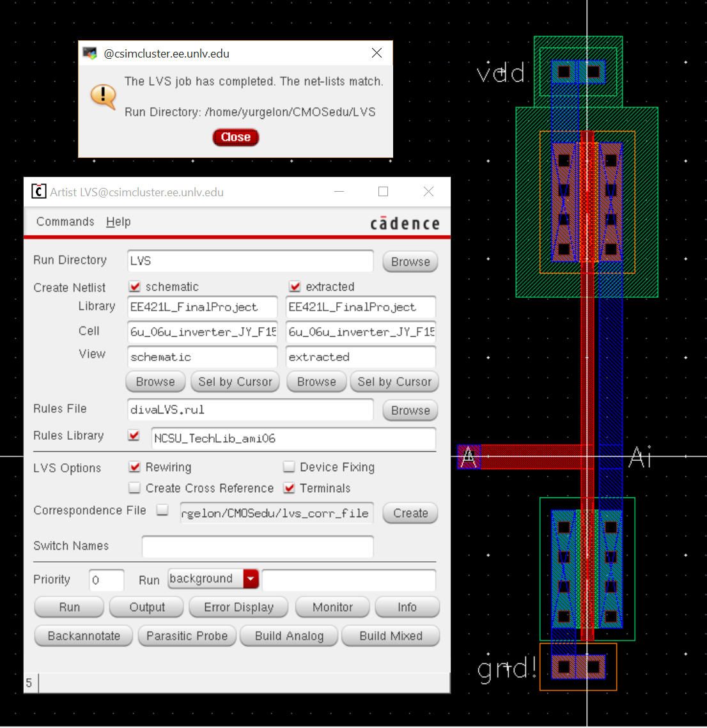Click the popup title bar app icon
Screen dimensions: 707x728
(x=89, y=54)
